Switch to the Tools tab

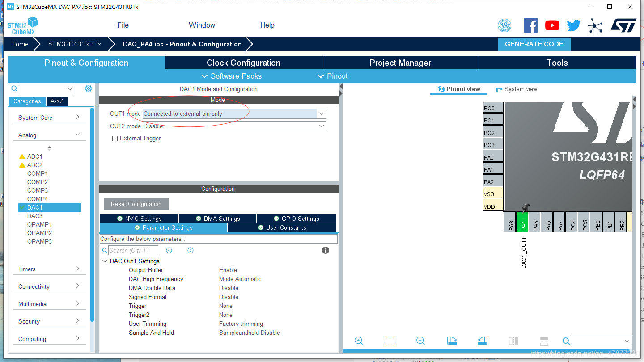coord(557,63)
